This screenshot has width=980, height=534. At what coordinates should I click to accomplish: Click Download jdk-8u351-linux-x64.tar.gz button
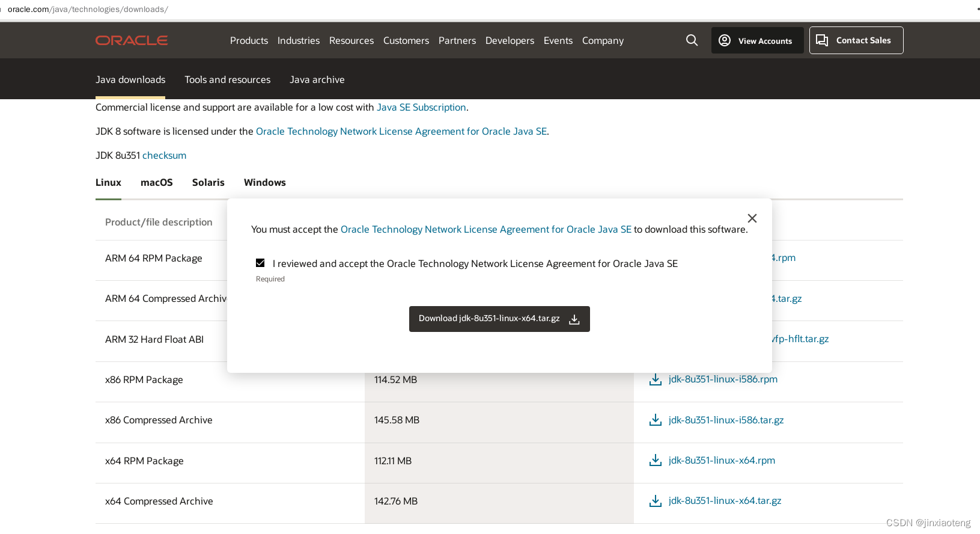point(499,319)
